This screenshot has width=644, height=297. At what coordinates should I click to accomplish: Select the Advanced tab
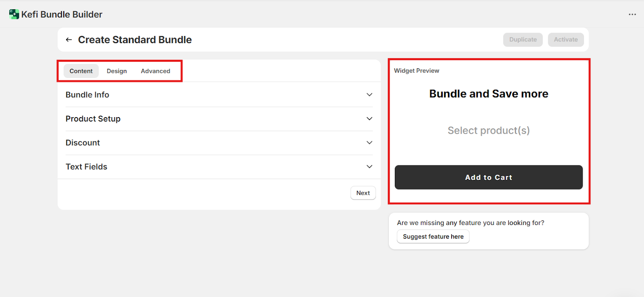click(x=155, y=71)
